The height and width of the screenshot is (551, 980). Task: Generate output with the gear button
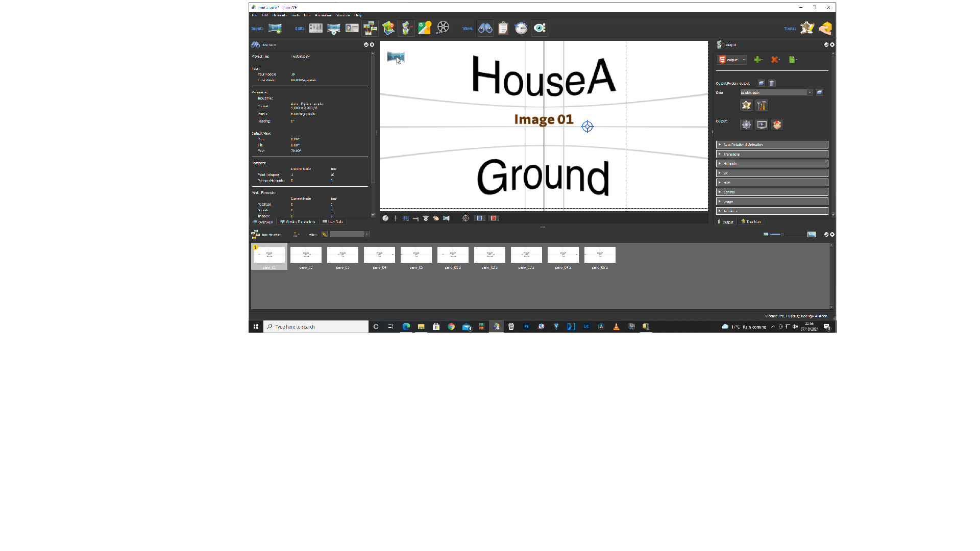(x=746, y=124)
